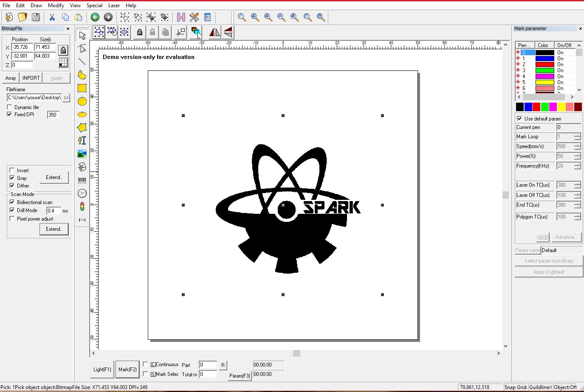This screenshot has width=584, height=392.
Task: Close the BitmapFile panel
Action: coord(68,28)
